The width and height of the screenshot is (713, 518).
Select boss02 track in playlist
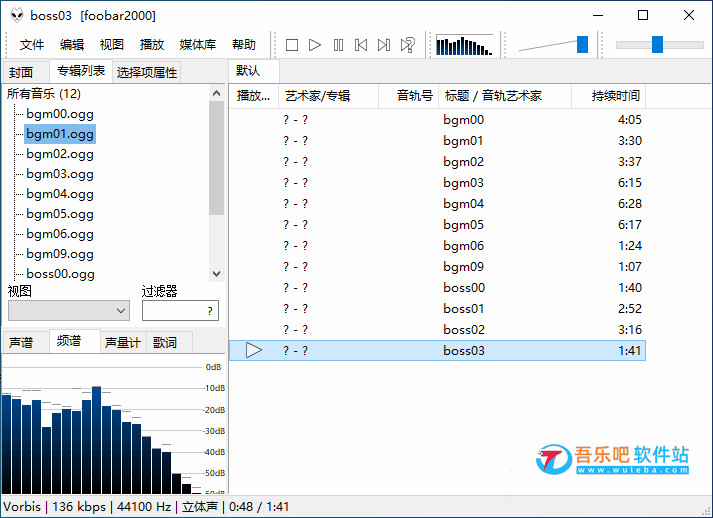click(437, 329)
